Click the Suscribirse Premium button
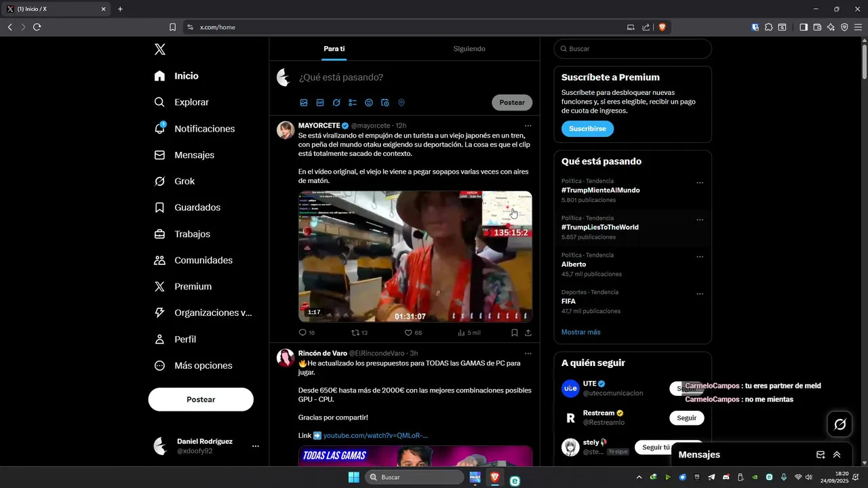868x488 pixels. [x=587, y=129]
